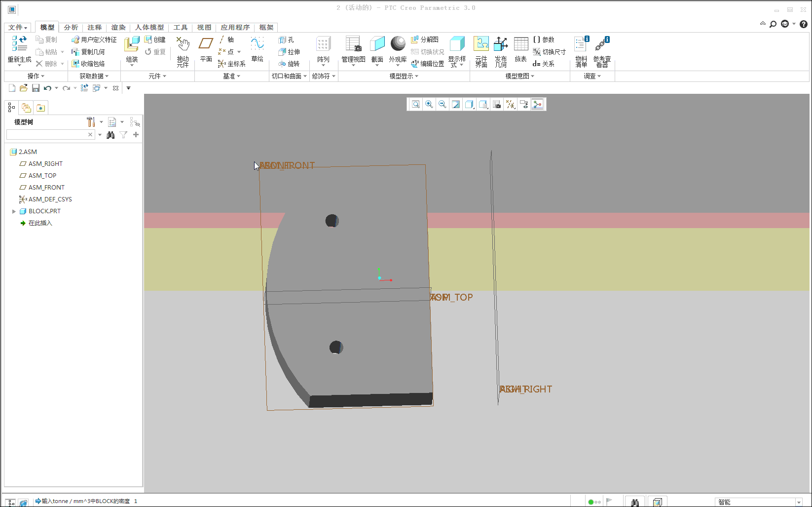Switch to the 渲染 (Render) tab

118,27
